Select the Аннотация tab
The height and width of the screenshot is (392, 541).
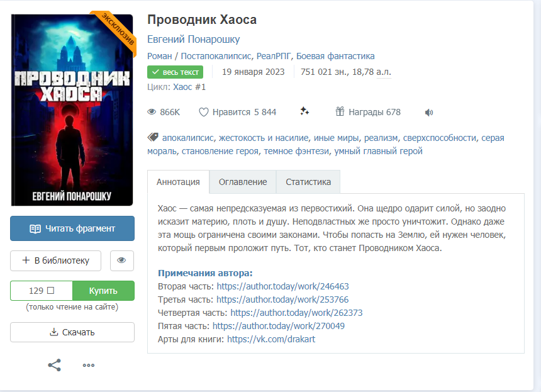pyautogui.click(x=178, y=182)
